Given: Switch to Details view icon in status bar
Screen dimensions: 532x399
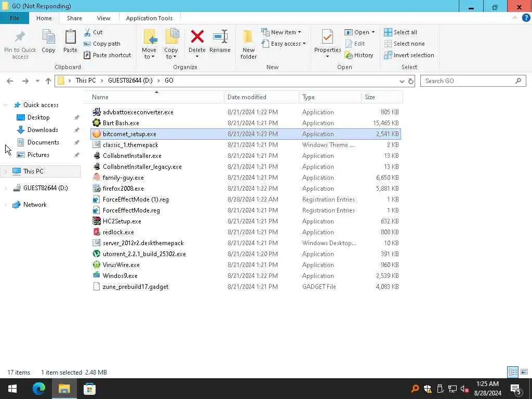Looking at the screenshot, I should 513,372.
